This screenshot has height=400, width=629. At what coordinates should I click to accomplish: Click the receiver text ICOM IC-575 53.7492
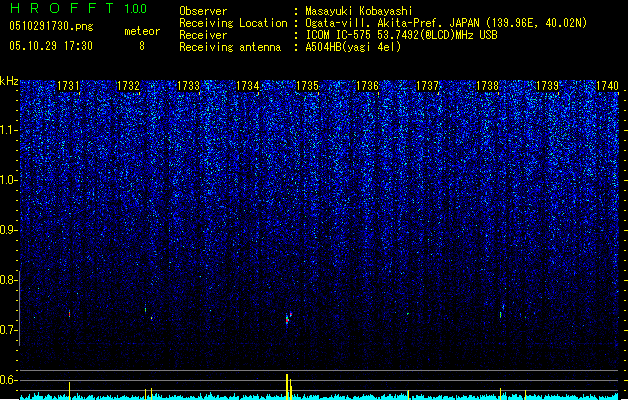(x=363, y=35)
